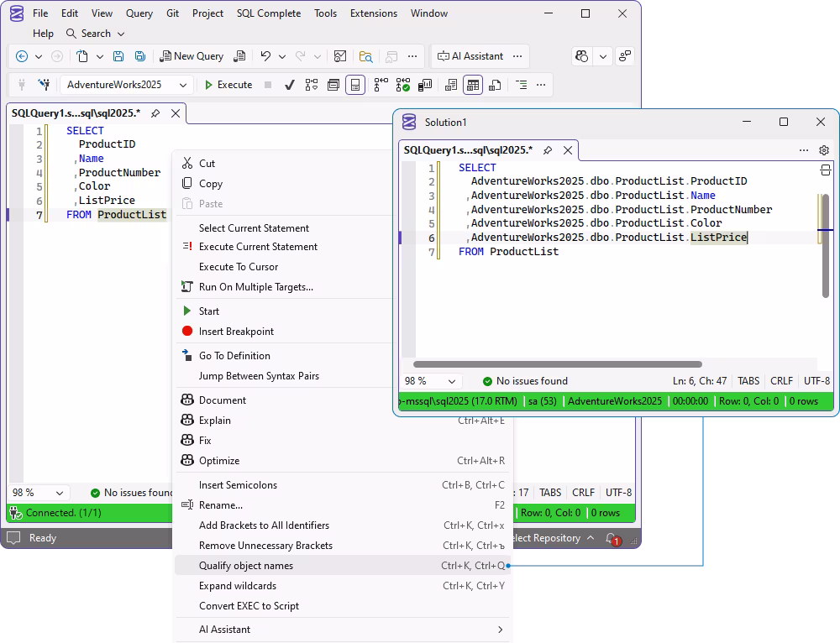
Task: Toggle results to grid button
Action: click(x=472, y=85)
